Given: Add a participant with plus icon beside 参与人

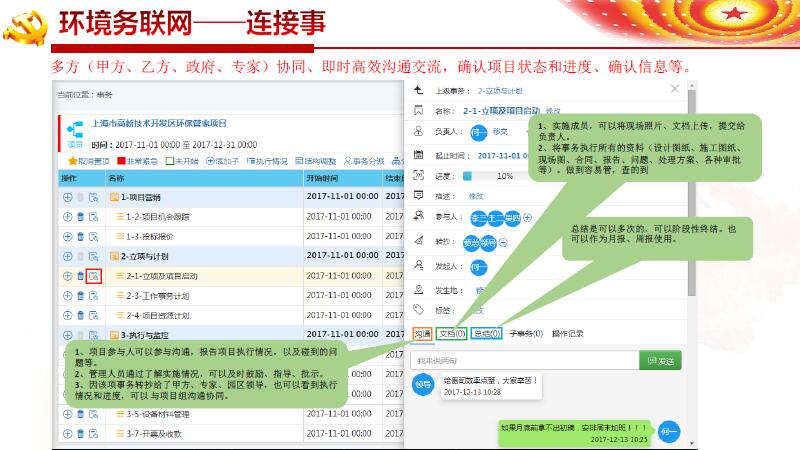Looking at the screenshot, I should tap(527, 218).
